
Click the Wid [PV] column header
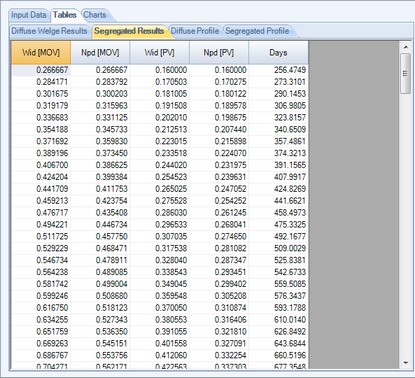click(160, 53)
